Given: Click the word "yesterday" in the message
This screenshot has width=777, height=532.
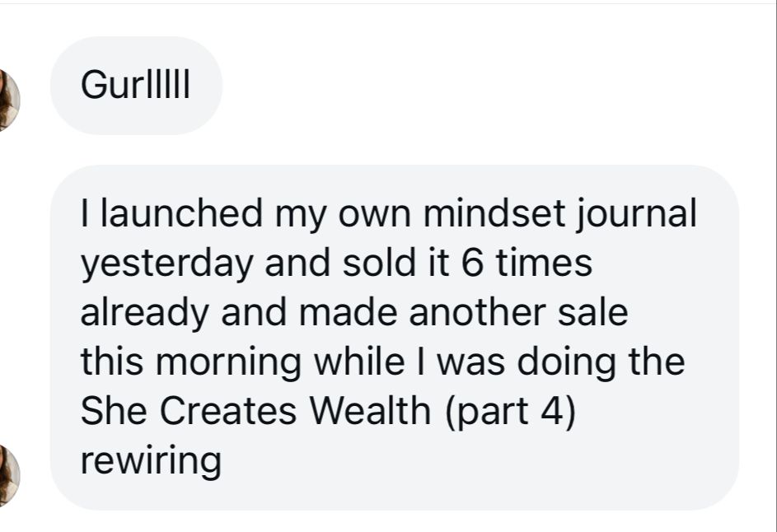Looking at the screenshot, I should [x=145, y=264].
